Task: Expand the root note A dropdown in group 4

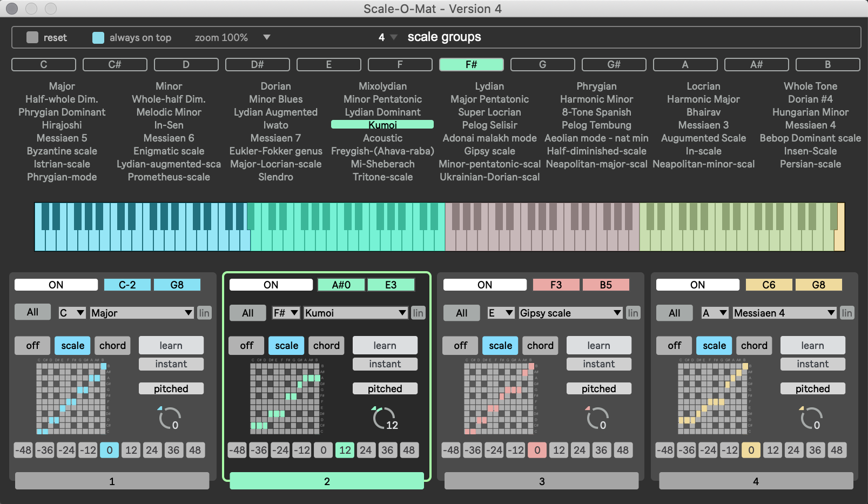Action: [714, 313]
